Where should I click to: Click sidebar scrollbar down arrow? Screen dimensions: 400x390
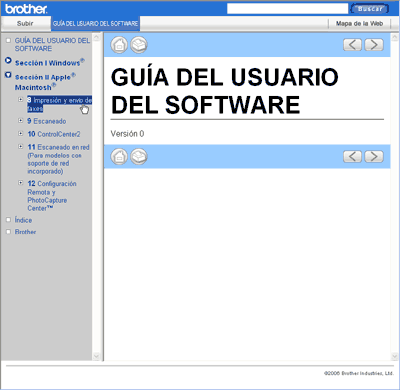coord(96,356)
